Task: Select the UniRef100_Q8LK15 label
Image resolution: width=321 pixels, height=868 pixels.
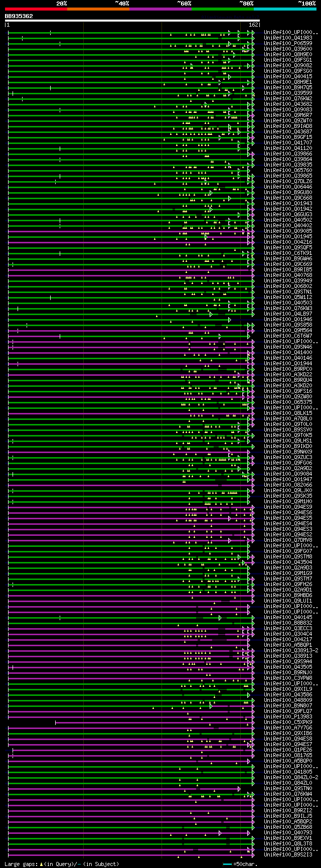Action: tap(288, 413)
